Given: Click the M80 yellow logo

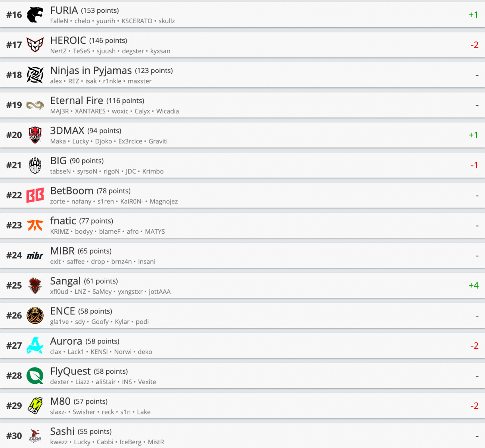Looking at the screenshot, I should [x=35, y=406].
